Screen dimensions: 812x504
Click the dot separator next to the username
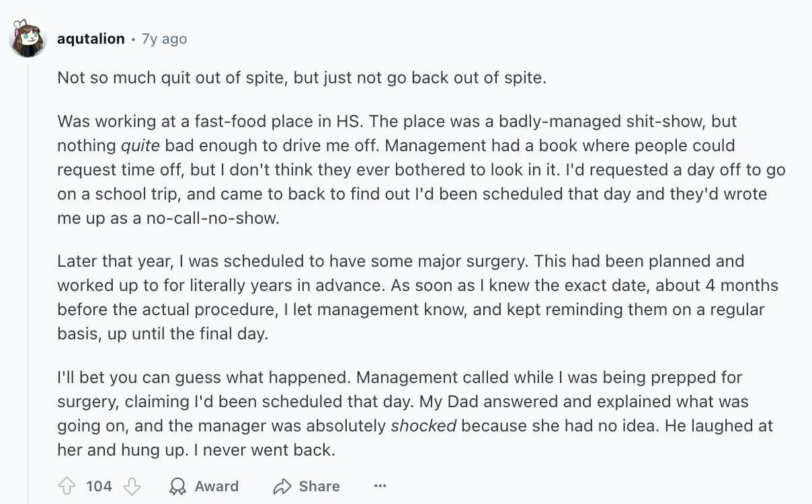click(x=133, y=40)
